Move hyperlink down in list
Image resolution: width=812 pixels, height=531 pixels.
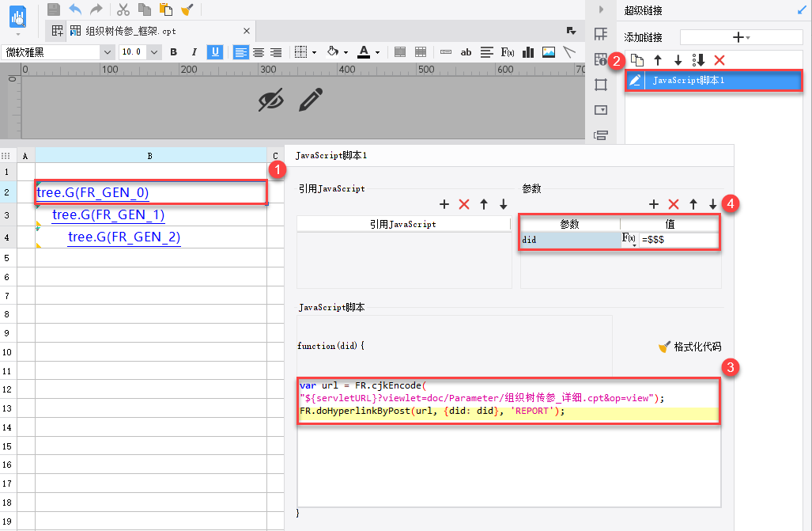point(678,60)
